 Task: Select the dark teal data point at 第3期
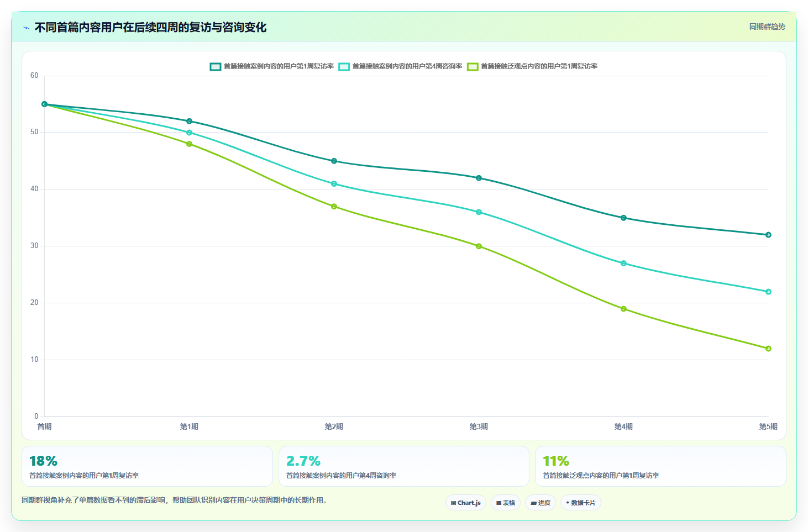pos(479,178)
